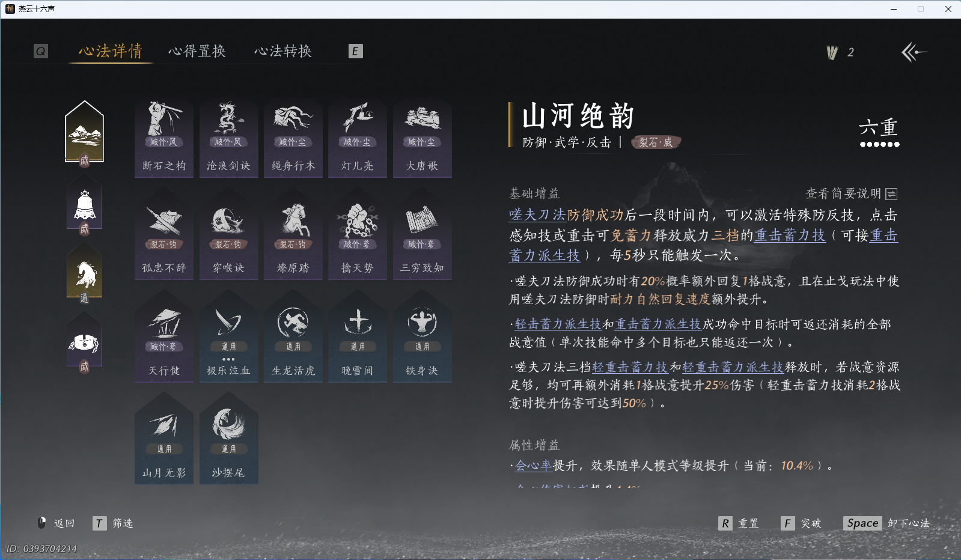Click the 防御·武学·反击 subtitle text
The image size is (961, 560).
pos(567,142)
